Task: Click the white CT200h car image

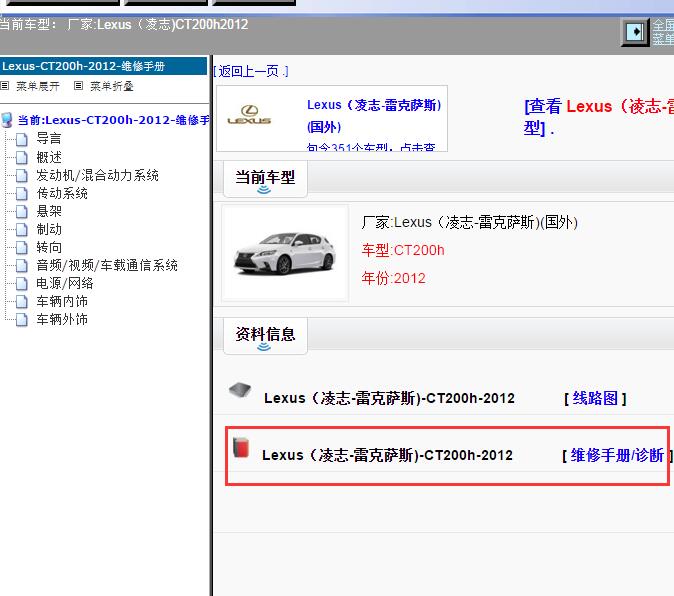Action: click(285, 253)
